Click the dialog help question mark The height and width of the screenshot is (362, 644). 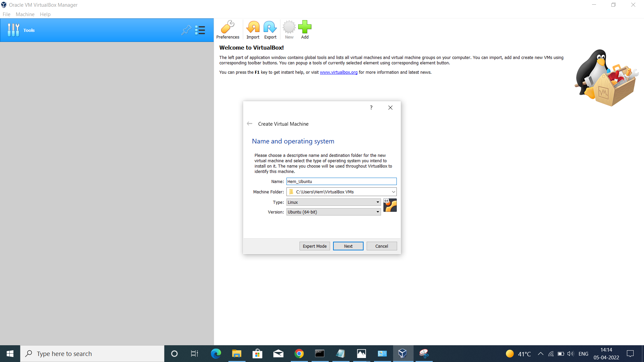click(371, 108)
